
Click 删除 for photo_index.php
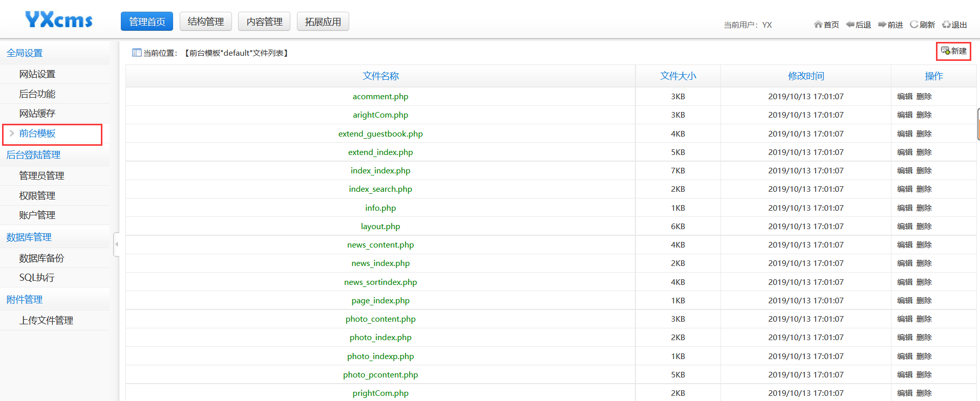click(924, 338)
